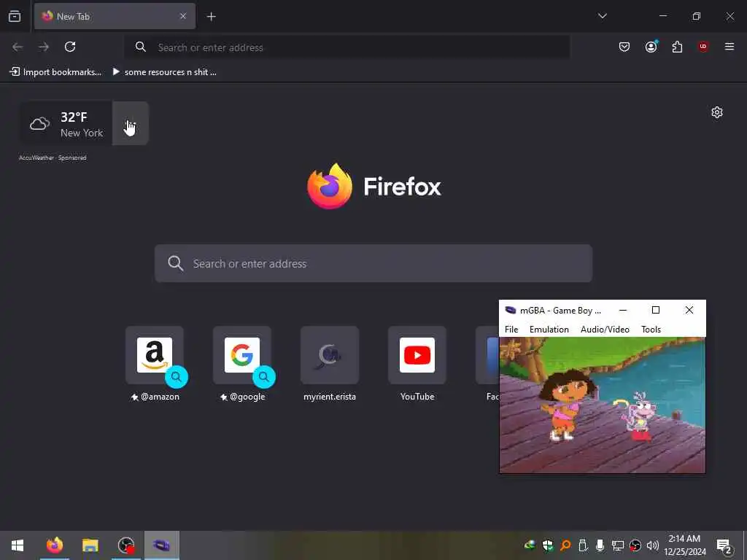Click the AccuWeather Sponsored label

53,157
